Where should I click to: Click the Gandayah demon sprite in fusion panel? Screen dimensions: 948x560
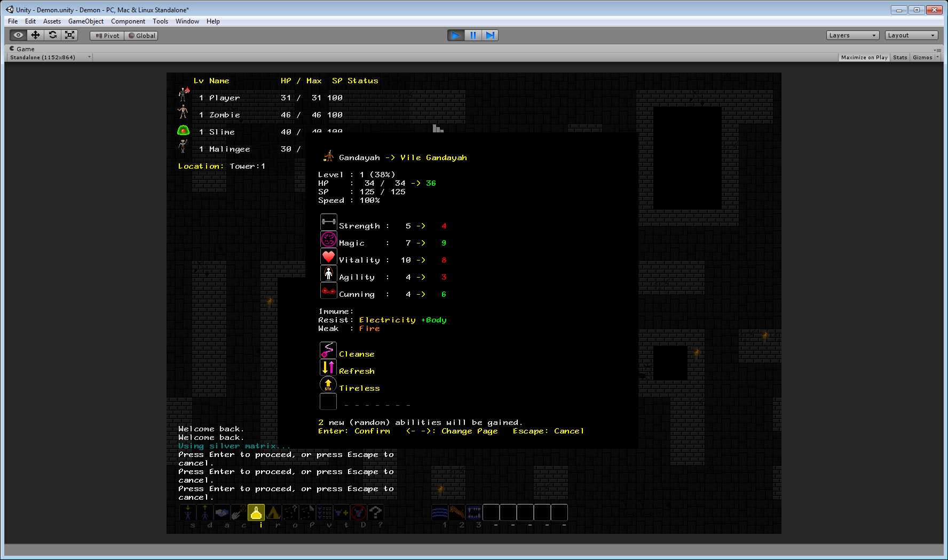coord(328,156)
